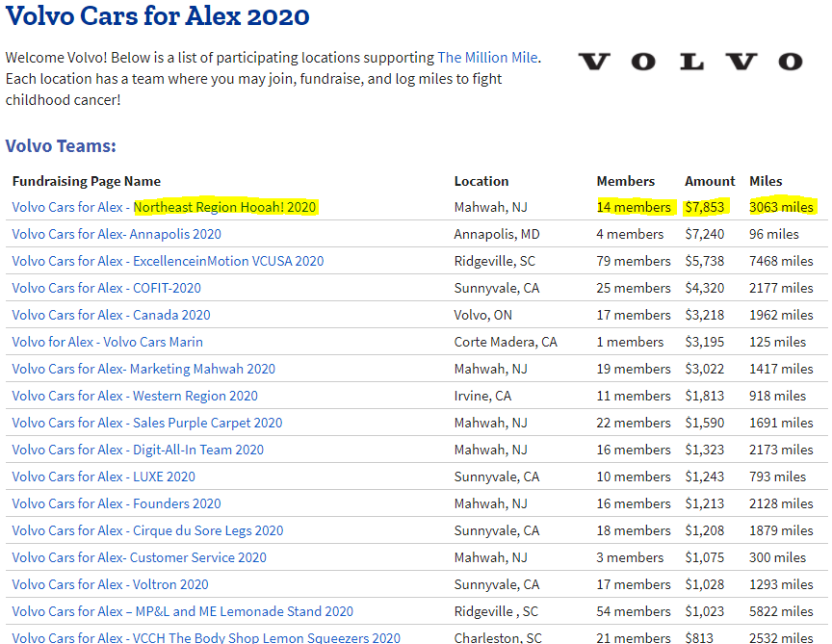Open the Western Region 2020 team
Image resolution: width=832 pixels, height=644 pixels.
[135, 396]
